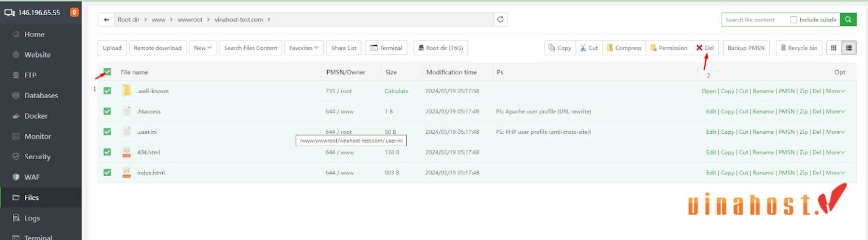Image resolution: width=868 pixels, height=240 pixels.
Task: Click wwwroot in the breadcrumb path
Action: 189,20
